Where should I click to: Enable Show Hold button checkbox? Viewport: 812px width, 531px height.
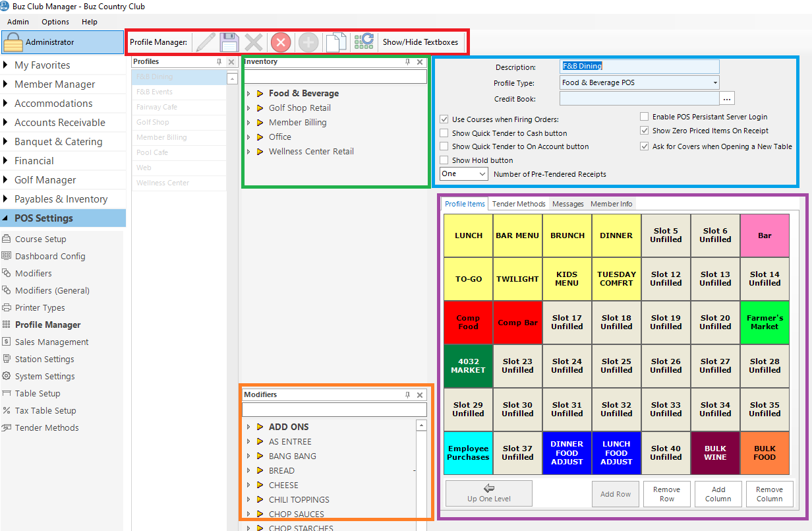[444, 160]
